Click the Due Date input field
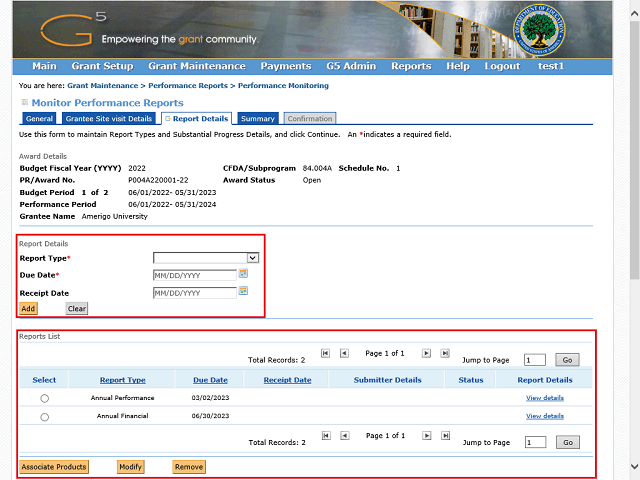This screenshot has height=480, width=640. pos(194,275)
